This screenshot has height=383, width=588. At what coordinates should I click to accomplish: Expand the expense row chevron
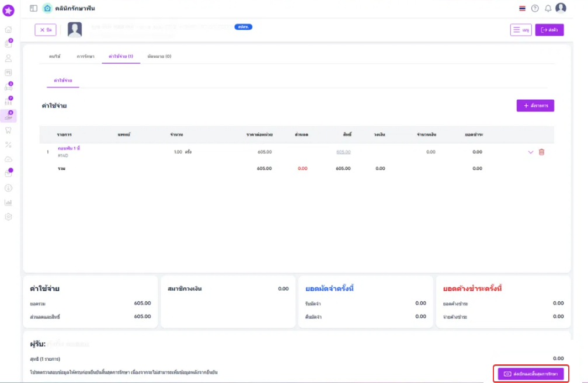[531, 152]
